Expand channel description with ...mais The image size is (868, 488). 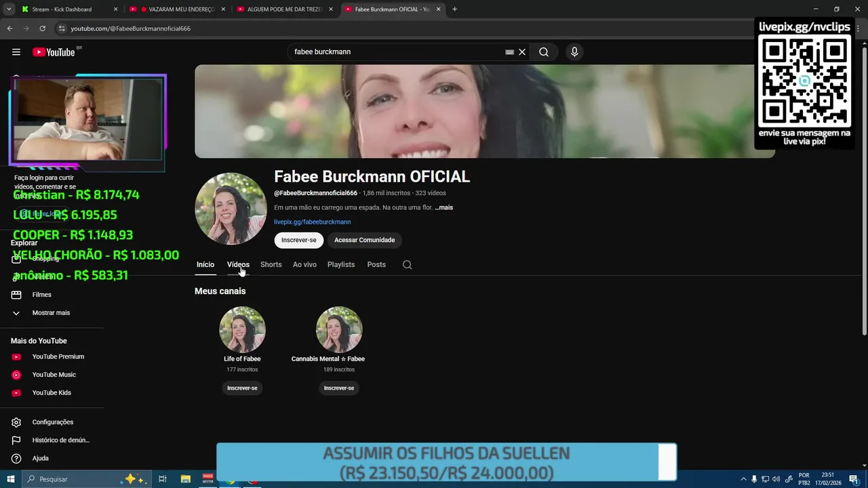[x=443, y=207]
